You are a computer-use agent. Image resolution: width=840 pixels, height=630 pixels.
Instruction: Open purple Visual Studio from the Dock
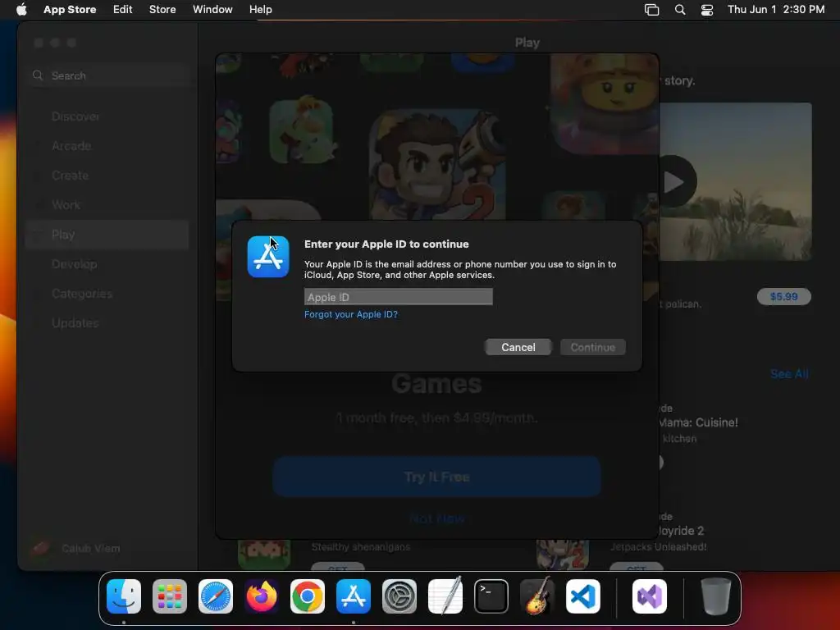click(x=650, y=596)
